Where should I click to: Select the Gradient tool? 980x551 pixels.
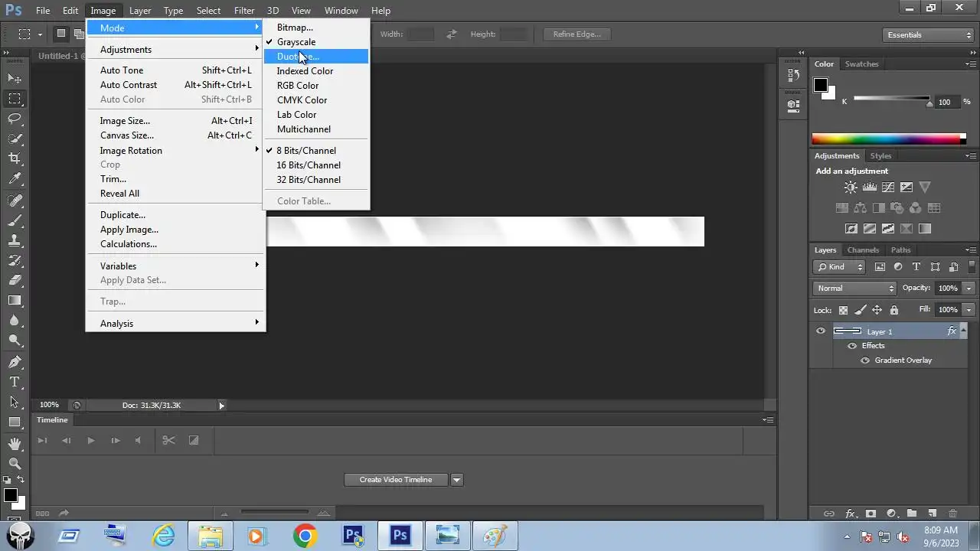pos(15,300)
